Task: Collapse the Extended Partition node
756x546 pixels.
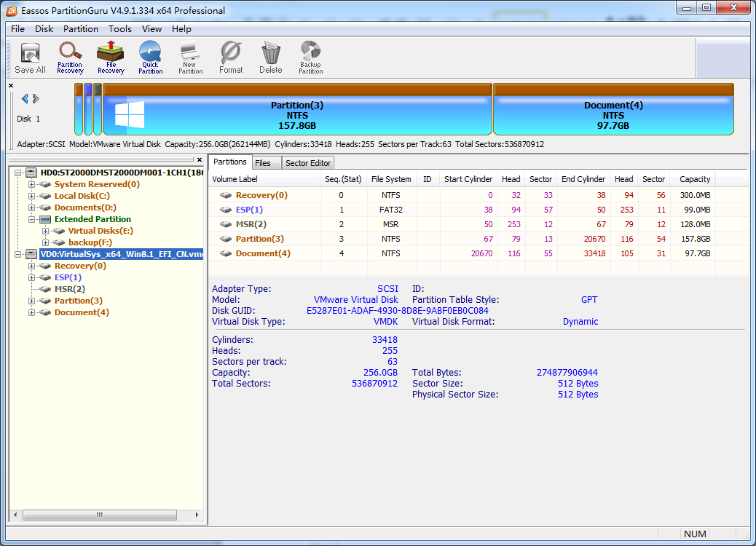Action: [31, 219]
